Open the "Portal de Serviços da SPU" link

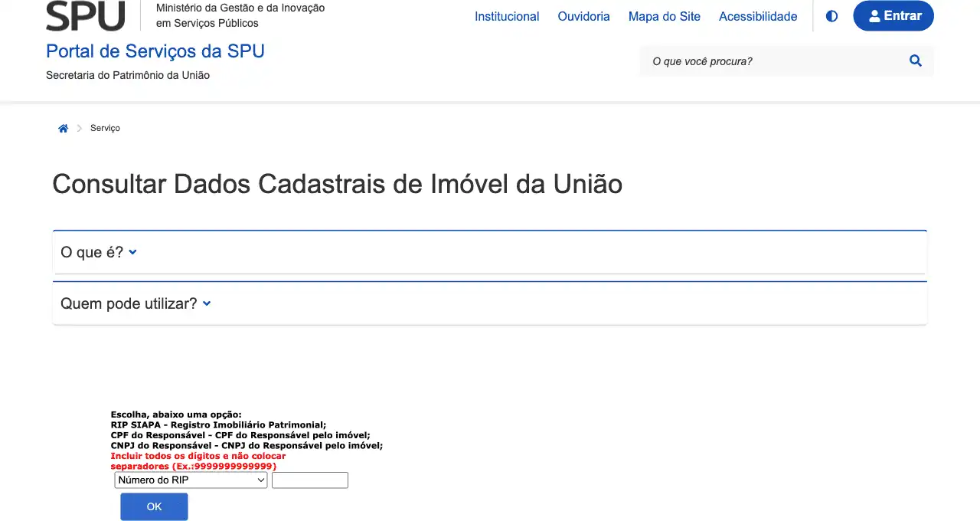pyautogui.click(x=155, y=51)
